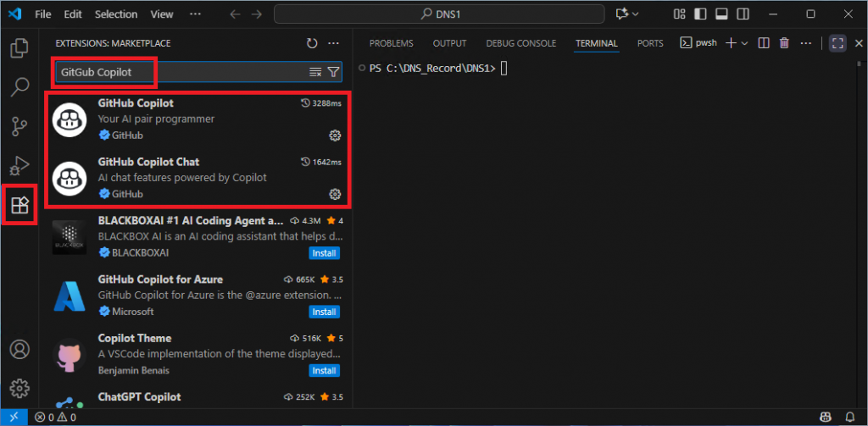Close the terminal panel

pos(859,43)
